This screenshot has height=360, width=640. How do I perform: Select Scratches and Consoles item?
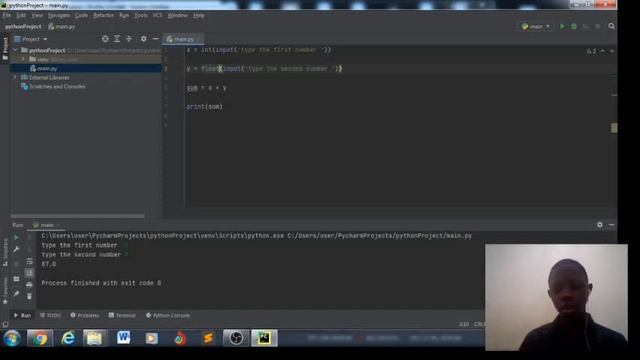(x=57, y=87)
